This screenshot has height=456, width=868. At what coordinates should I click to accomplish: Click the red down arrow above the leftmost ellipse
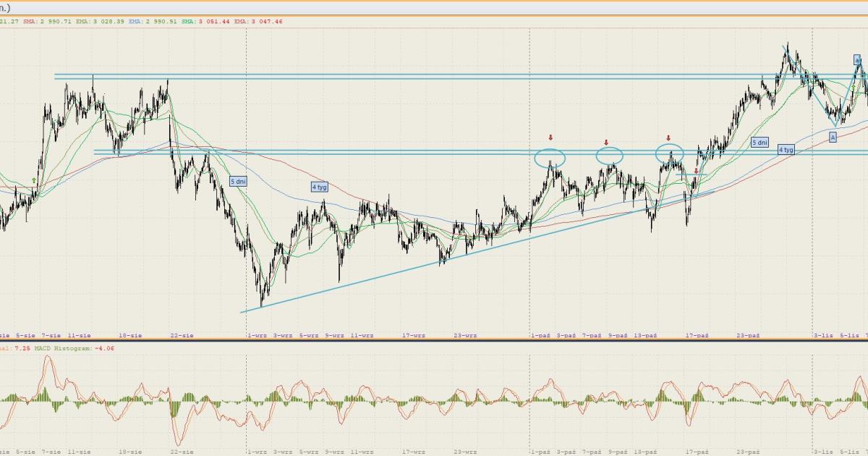point(550,138)
